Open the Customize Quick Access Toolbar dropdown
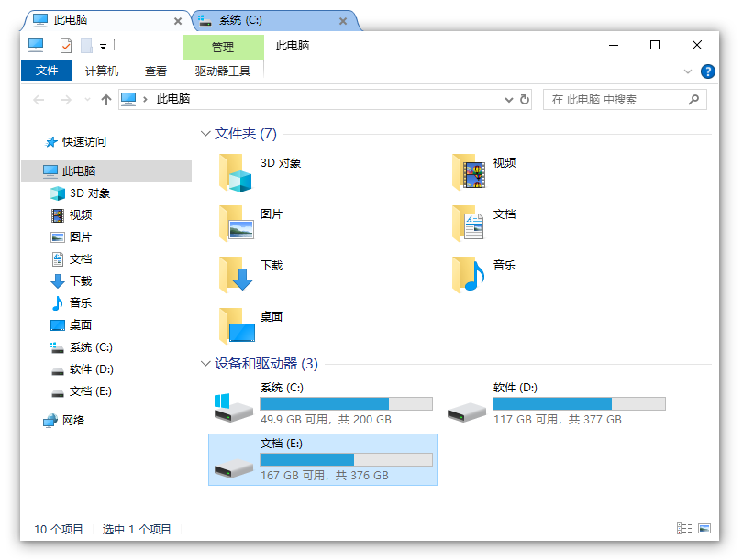743x560 pixels. (x=102, y=45)
